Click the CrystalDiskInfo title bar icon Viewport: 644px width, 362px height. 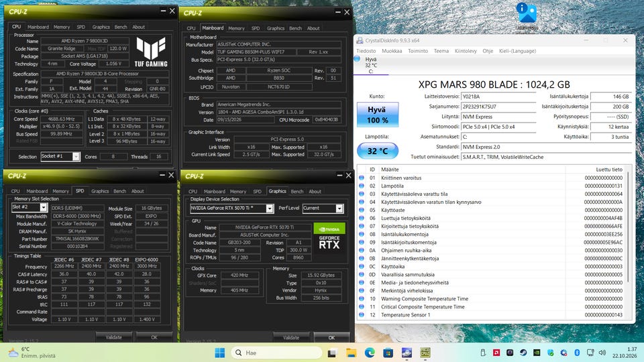[360, 40]
